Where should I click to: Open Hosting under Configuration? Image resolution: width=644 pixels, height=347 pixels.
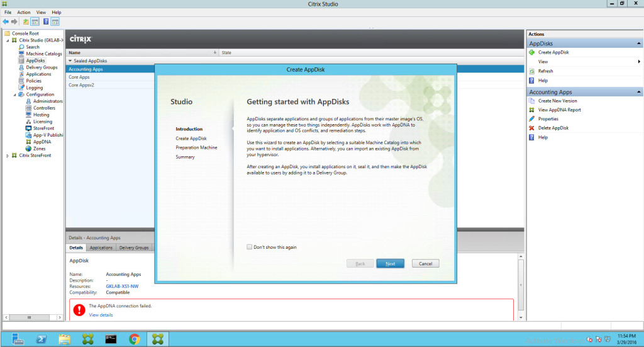point(41,115)
